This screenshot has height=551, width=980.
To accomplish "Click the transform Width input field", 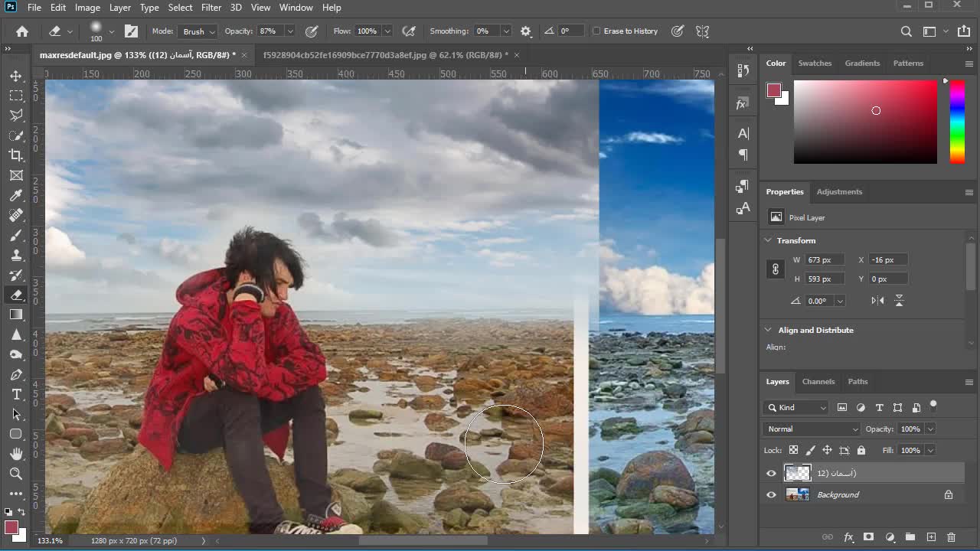I will point(826,259).
